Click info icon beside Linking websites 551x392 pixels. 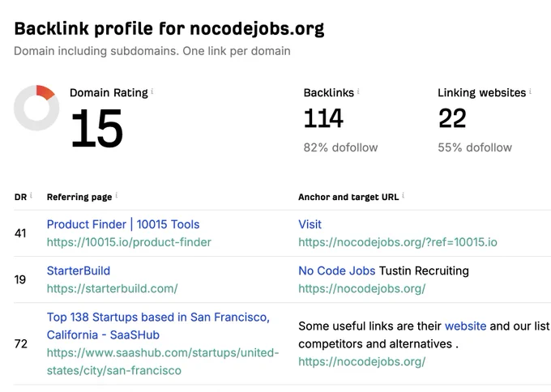pos(530,92)
